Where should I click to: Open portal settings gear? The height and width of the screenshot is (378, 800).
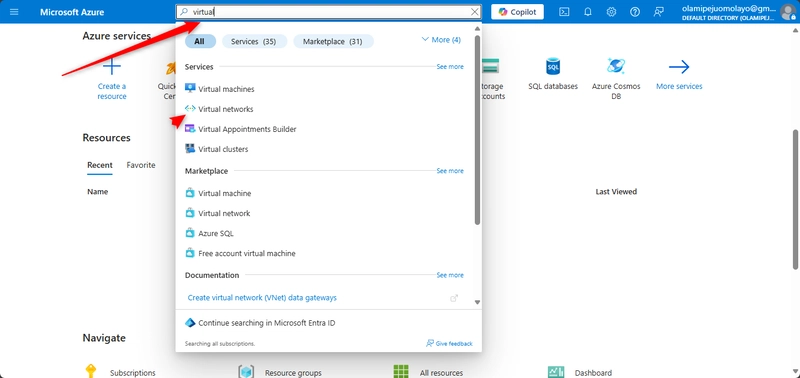click(x=611, y=12)
